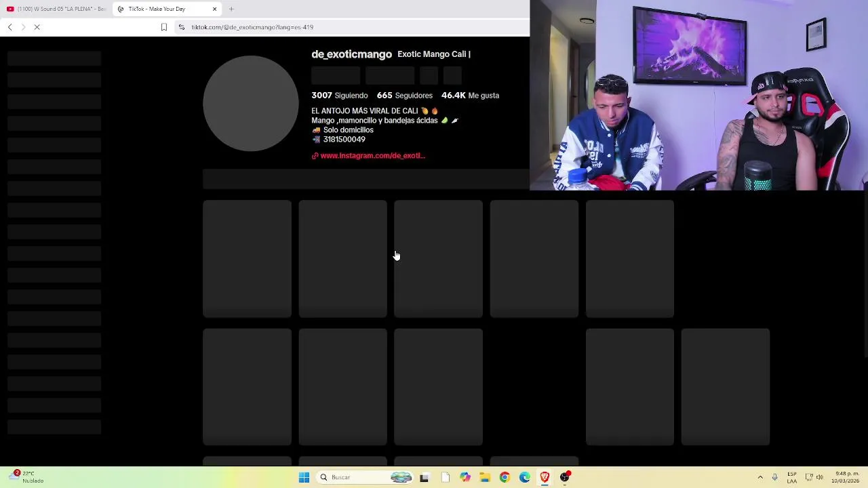This screenshot has width=868, height=488.
Task: Open network settings from the tray
Action: coord(809,477)
